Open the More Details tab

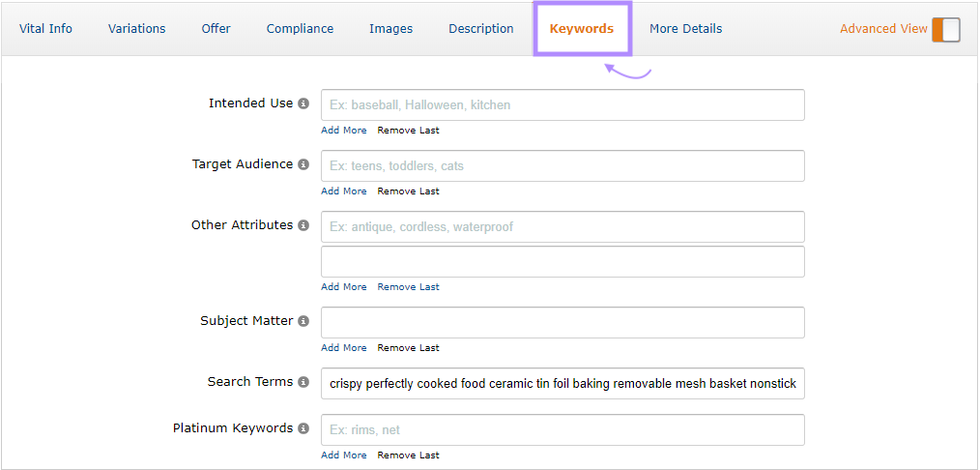click(685, 29)
